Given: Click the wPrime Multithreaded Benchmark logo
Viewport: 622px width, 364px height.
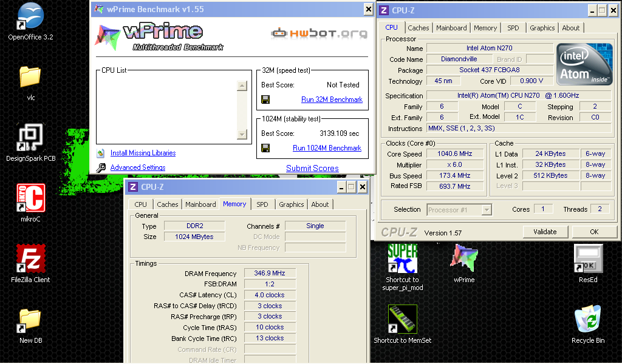Looking at the screenshot, I should tap(159, 36).
